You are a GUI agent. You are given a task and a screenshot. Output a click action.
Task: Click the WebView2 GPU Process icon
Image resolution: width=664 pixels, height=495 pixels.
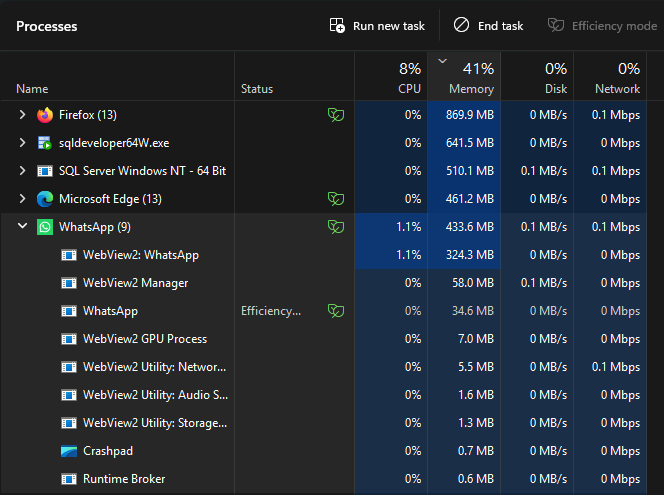click(x=69, y=339)
